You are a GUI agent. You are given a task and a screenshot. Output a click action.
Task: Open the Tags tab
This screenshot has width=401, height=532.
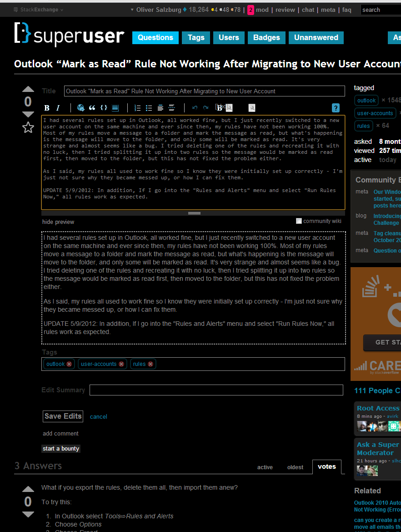click(196, 38)
